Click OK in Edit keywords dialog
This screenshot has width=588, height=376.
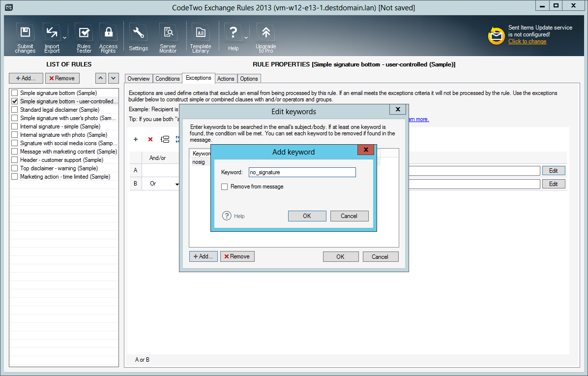(x=340, y=257)
